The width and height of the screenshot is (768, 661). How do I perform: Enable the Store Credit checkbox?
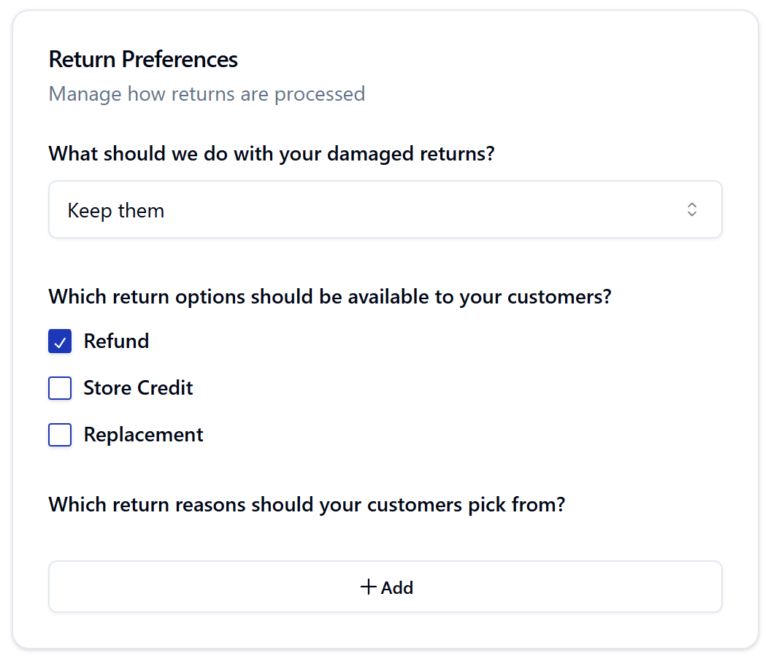[60, 388]
